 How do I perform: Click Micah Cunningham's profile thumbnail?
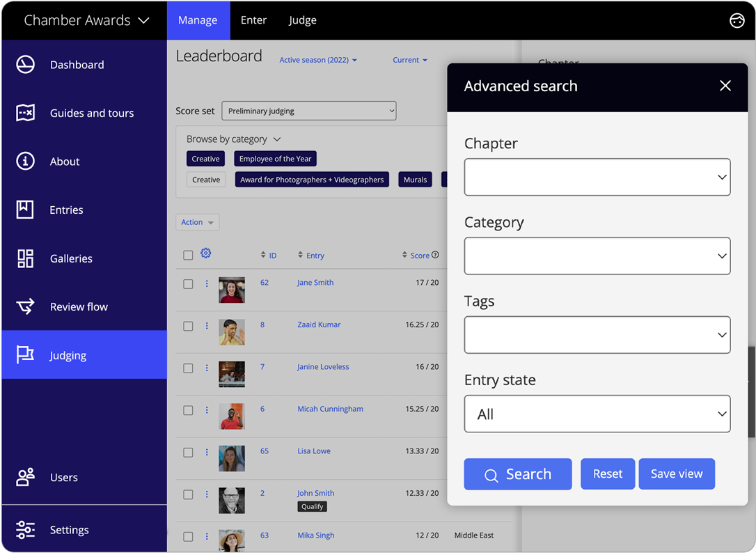click(x=231, y=416)
